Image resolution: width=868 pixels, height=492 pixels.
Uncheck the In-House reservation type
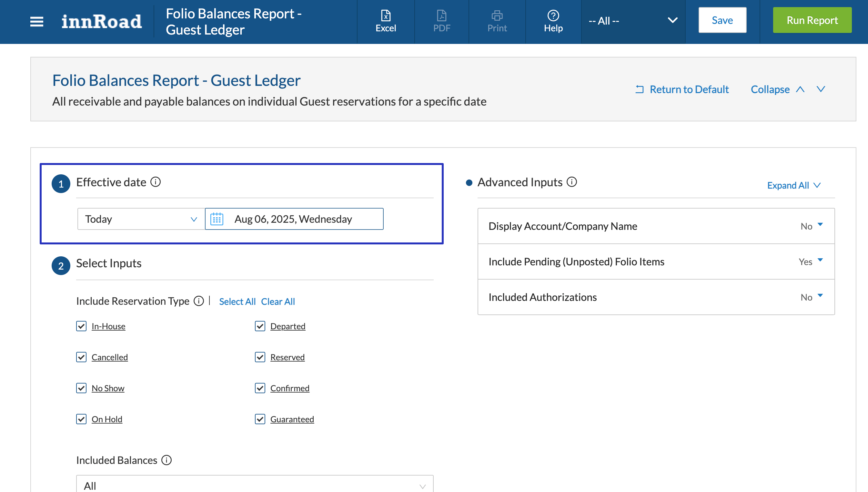tap(81, 326)
